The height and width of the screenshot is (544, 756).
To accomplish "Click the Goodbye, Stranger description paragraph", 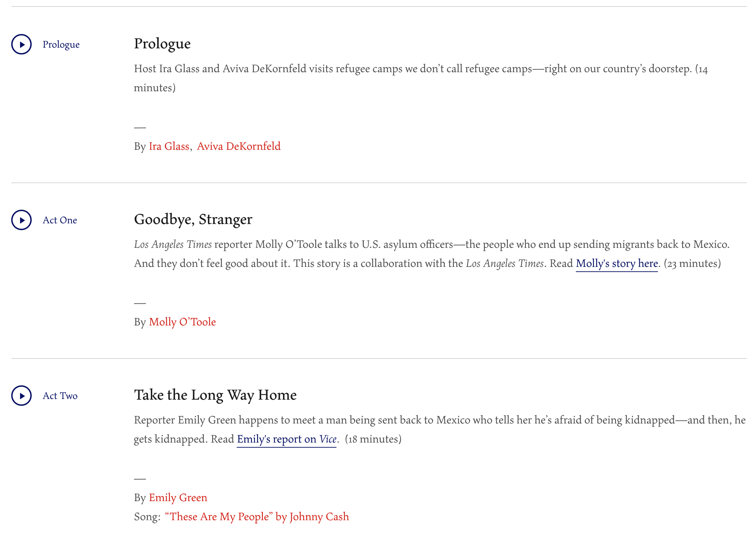I will coord(432,254).
